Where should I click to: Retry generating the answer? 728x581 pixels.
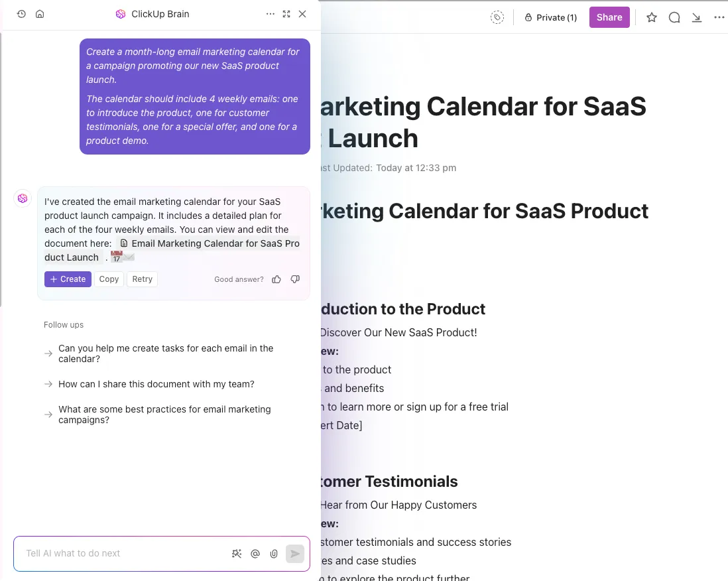point(142,279)
